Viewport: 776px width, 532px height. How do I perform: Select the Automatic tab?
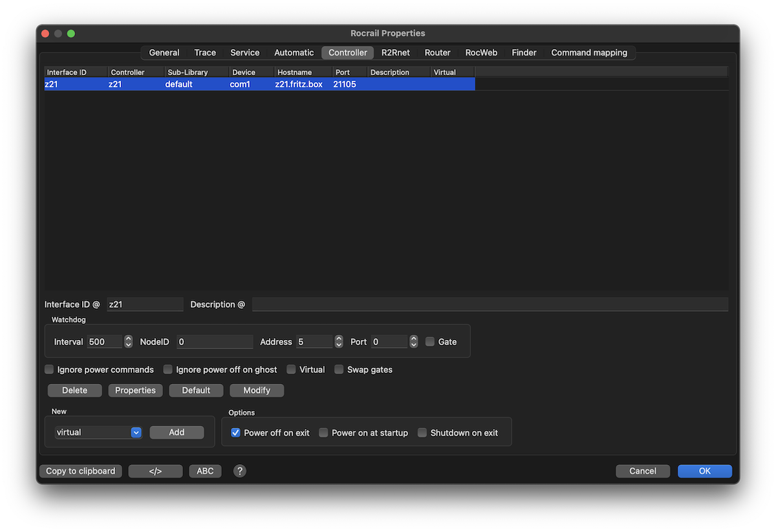[x=294, y=53]
